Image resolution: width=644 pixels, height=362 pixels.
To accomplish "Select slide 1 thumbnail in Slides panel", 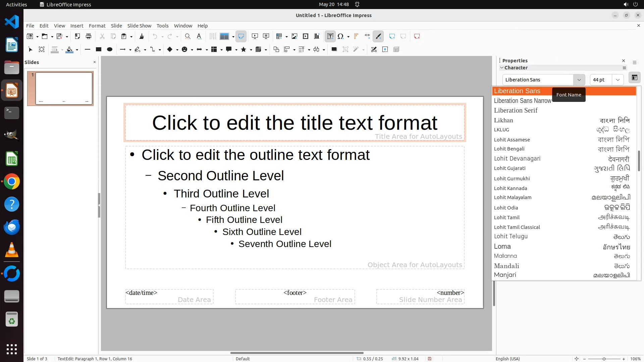I will pyautogui.click(x=64, y=88).
